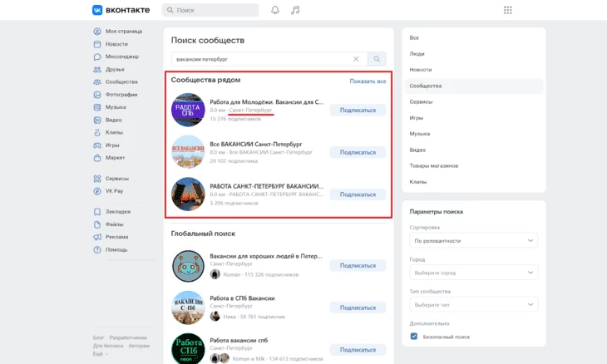Open the РАБОТА СПБ purple community avatar
This screenshot has width=607, height=364.
pyautogui.click(x=188, y=110)
